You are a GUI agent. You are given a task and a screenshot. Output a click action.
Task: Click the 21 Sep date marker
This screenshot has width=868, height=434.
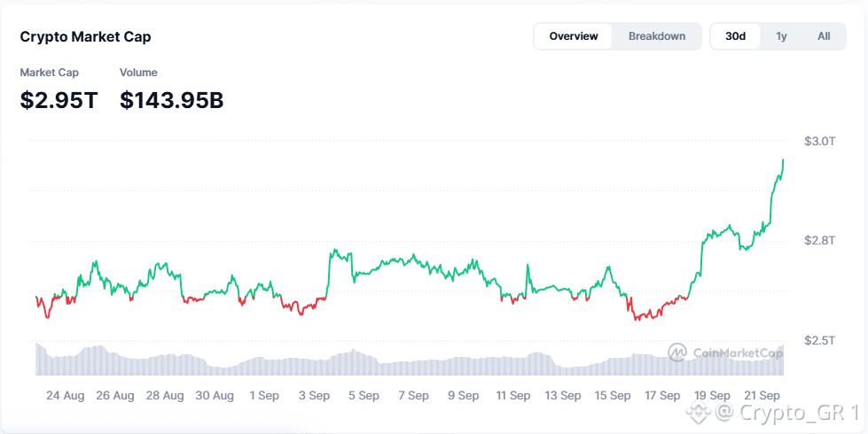pyautogui.click(x=762, y=396)
